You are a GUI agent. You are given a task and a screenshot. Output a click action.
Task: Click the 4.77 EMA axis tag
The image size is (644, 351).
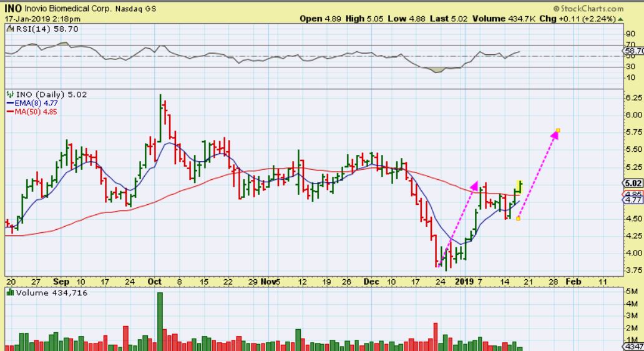[x=633, y=200]
